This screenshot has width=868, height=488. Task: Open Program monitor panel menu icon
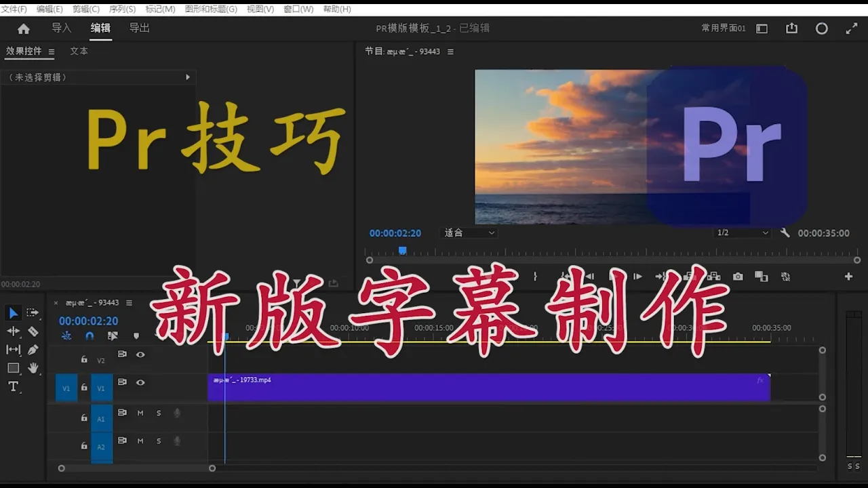tap(450, 52)
